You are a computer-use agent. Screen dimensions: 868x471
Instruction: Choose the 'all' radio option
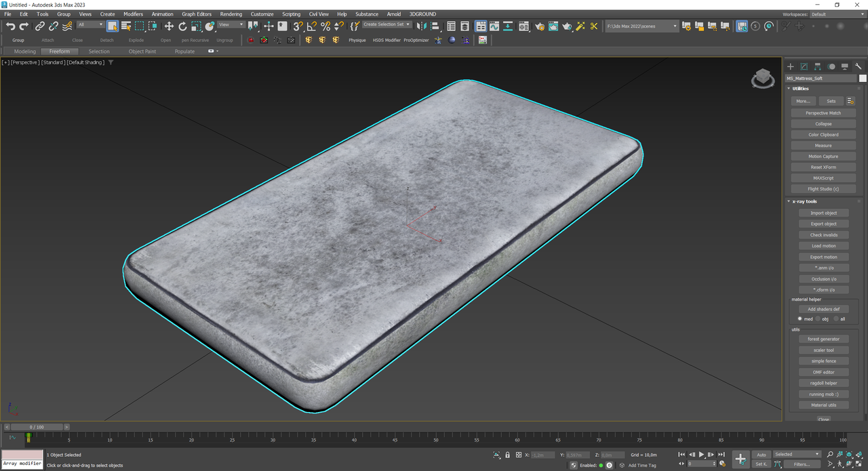tap(835, 319)
